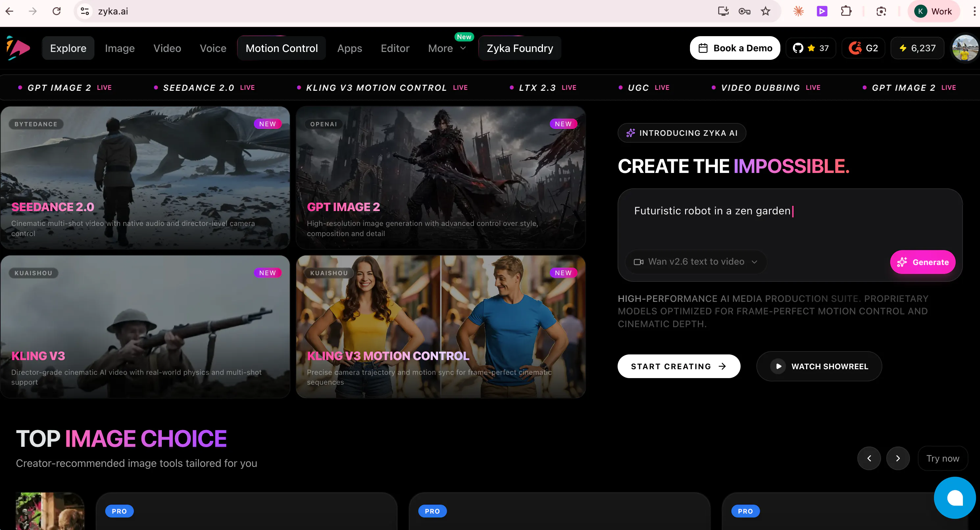Open the GPT IMAGE 2 card
980x530 pixels.
pos(441,178)
